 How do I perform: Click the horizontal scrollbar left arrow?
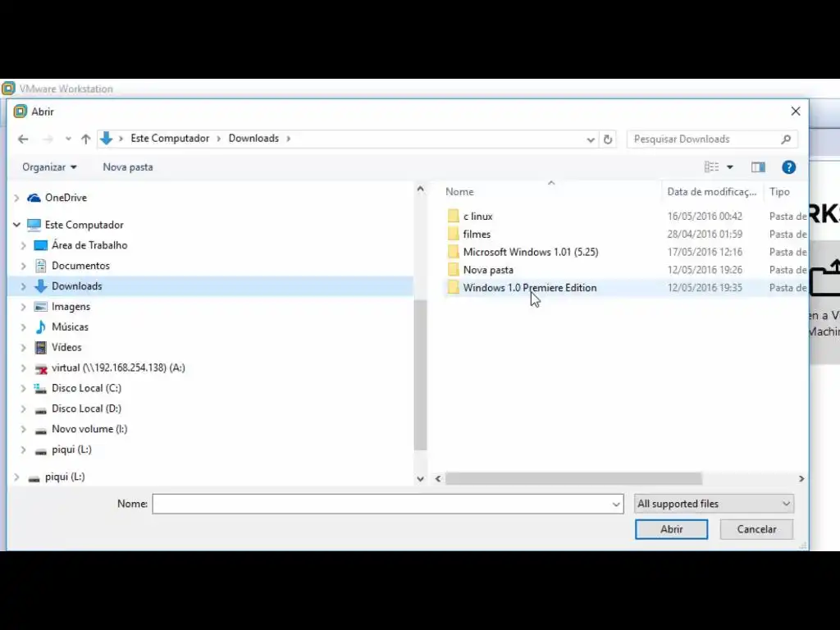point(438,478)
